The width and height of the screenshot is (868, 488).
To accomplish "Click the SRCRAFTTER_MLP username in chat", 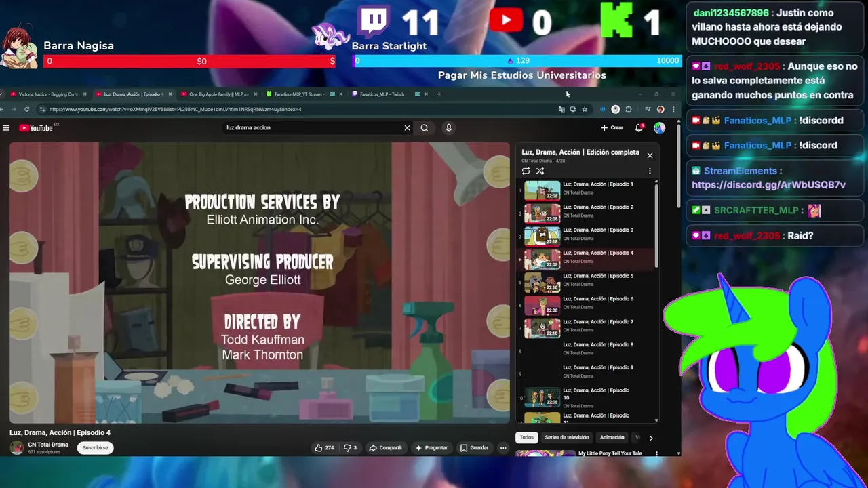I will coord(756,210).
